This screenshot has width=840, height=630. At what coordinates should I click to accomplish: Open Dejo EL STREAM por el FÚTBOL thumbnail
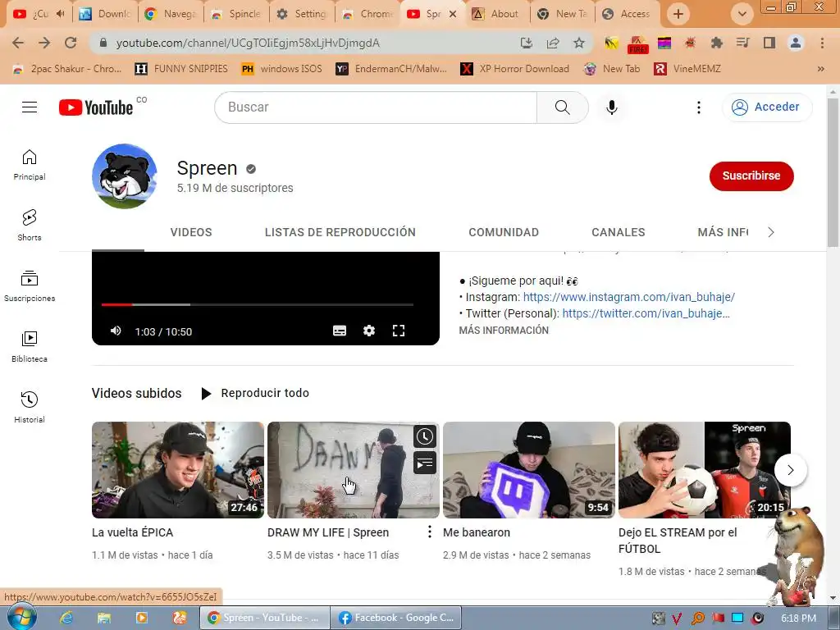[705, 470]
